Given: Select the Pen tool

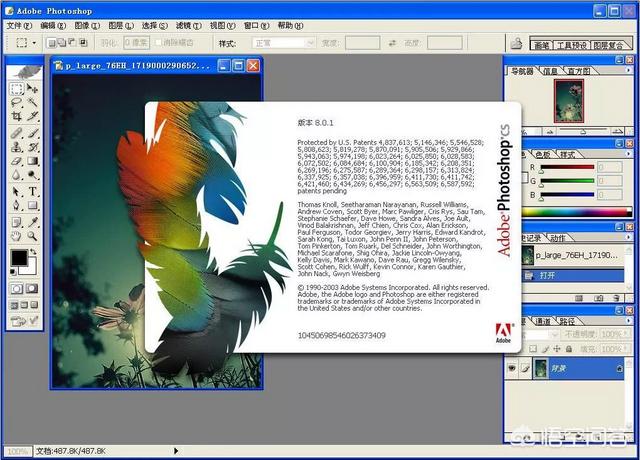Looking at the screenshot, I should 17,205.
